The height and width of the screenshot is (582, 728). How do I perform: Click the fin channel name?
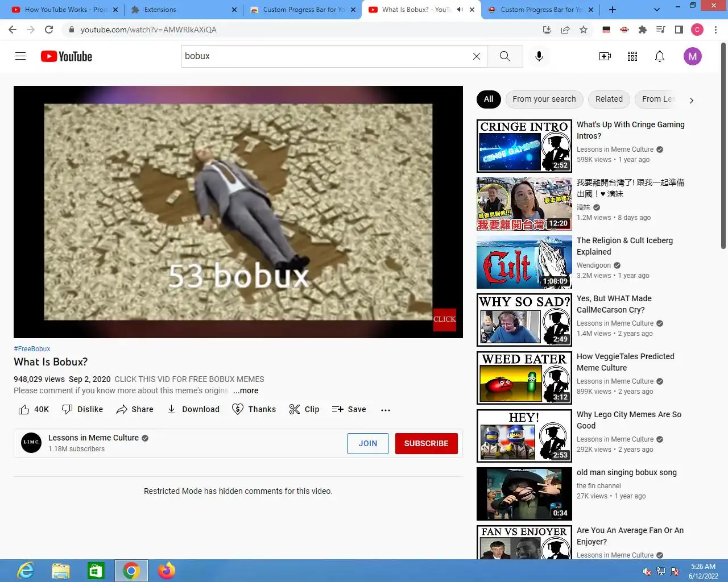click(x=599, y=486)
